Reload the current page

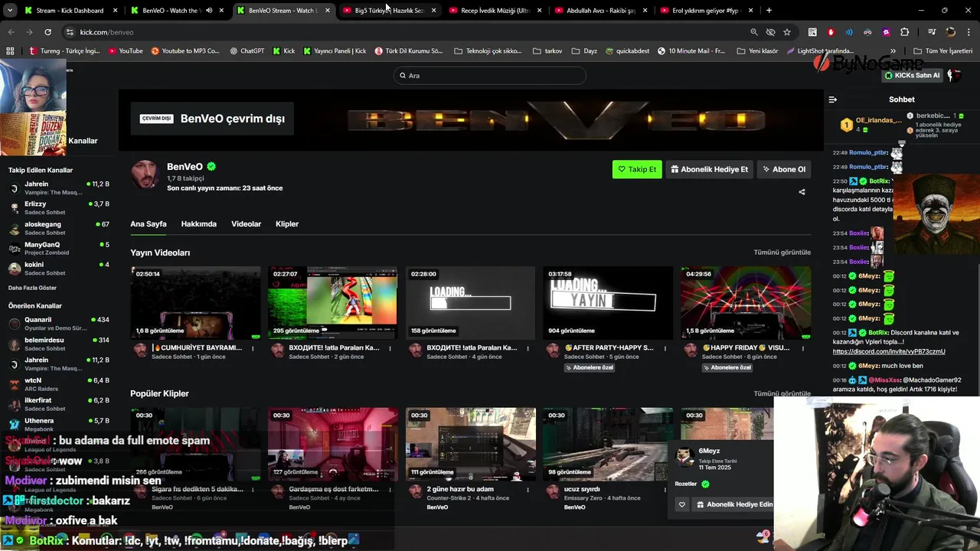click(x=47, y=32)
